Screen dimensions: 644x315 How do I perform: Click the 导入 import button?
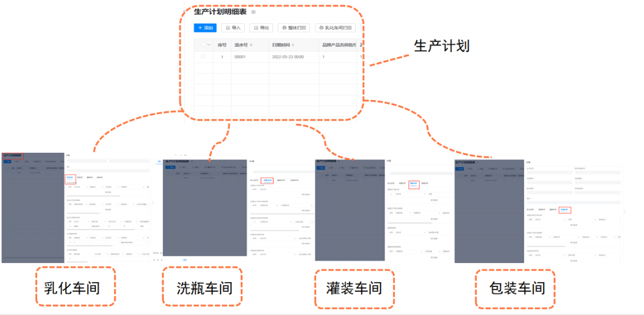233,28
